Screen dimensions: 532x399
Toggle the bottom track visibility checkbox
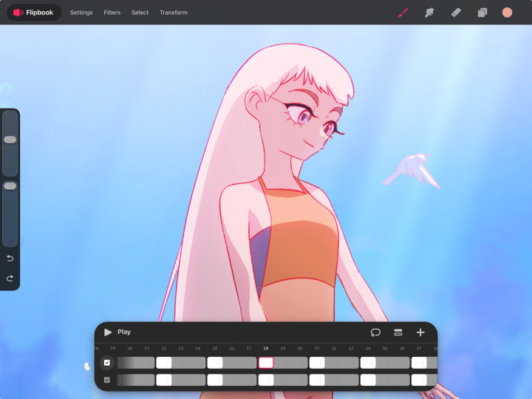coord(107,380)
